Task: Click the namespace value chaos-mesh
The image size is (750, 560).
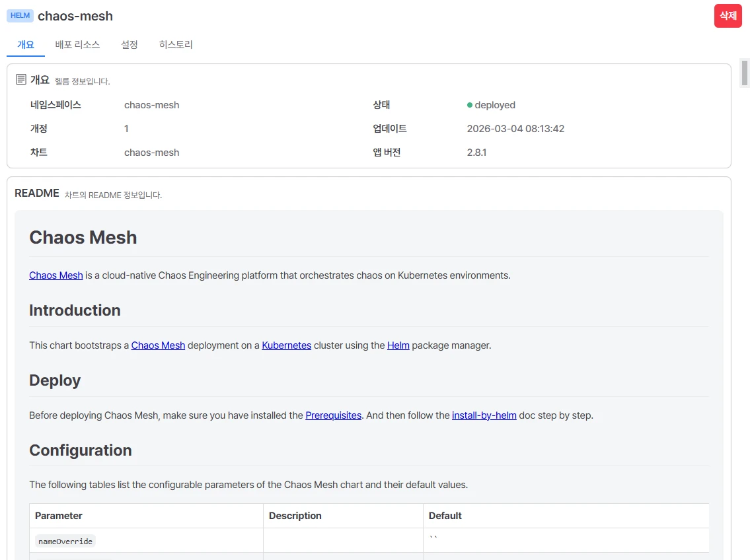Action: pyautogui.click(x=151, y=105)
